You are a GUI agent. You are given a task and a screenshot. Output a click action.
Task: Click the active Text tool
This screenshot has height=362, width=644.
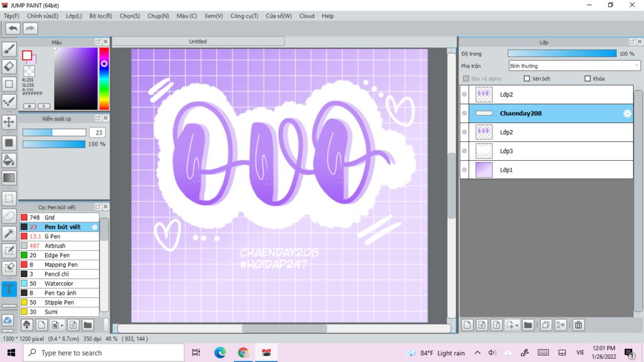click(x=9, y=289)
